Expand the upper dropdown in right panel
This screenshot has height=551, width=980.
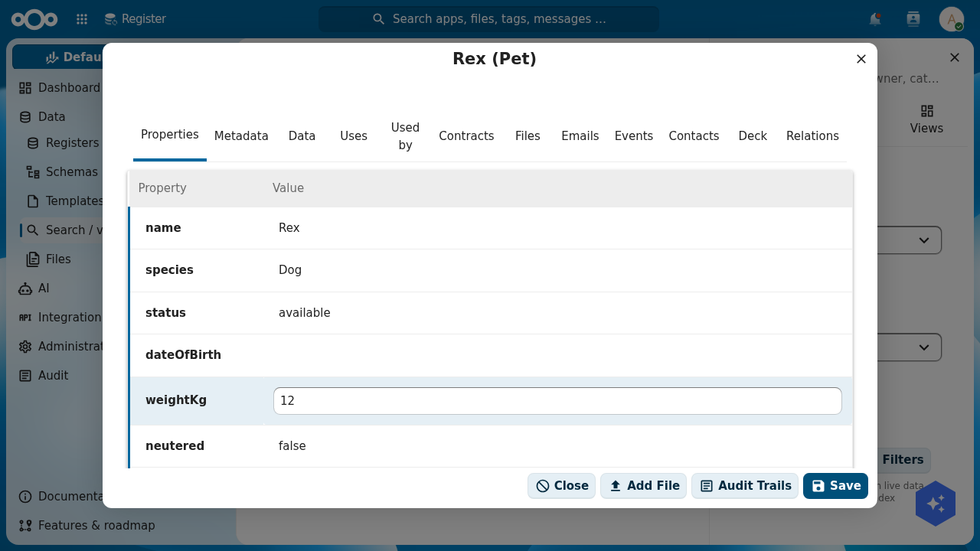point(924,240)
